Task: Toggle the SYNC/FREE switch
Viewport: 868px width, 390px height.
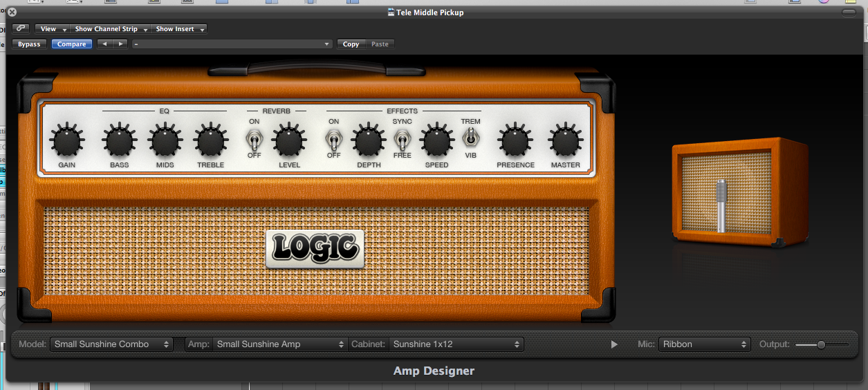Action: click(x=402, y=140)
